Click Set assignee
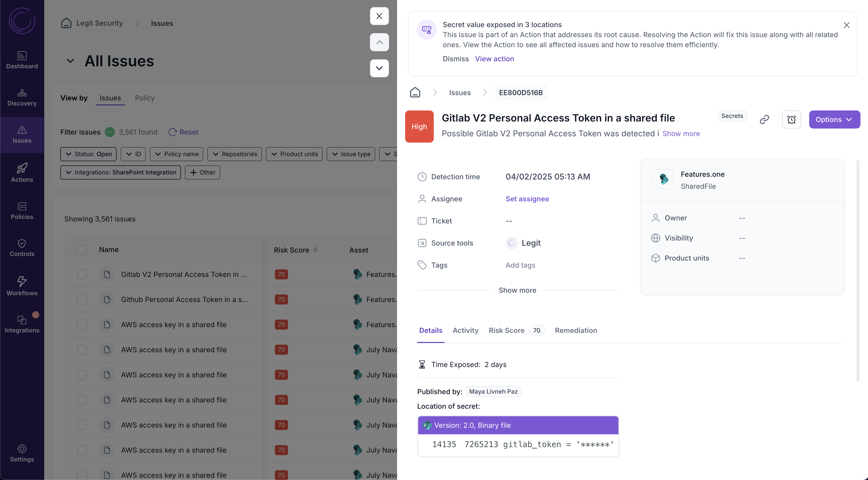 coord(527,199)
